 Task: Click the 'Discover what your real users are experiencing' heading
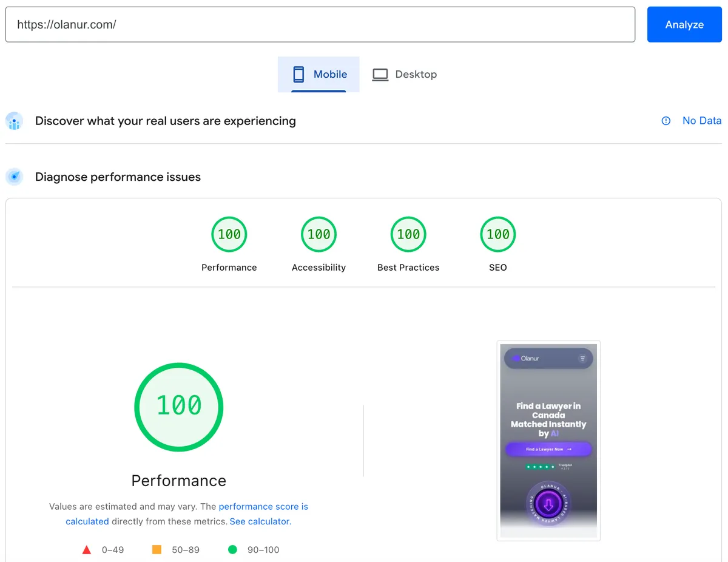click(166, 121)
